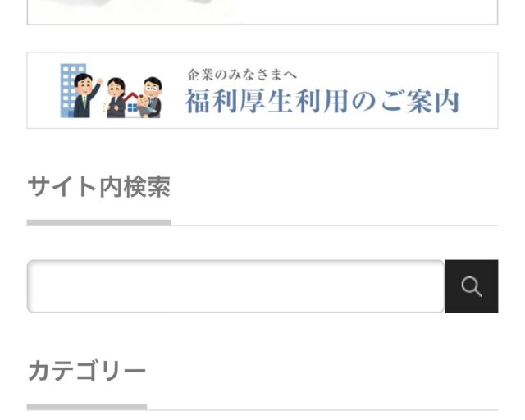Click the blank right side of the welfare banner
Image resolution: width=525 pixels, height=420 pixels.
(479, 90)
